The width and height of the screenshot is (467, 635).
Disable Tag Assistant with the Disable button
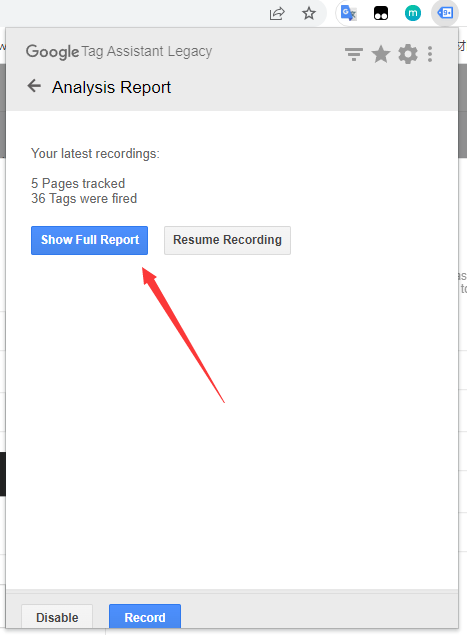coord(57,617)
